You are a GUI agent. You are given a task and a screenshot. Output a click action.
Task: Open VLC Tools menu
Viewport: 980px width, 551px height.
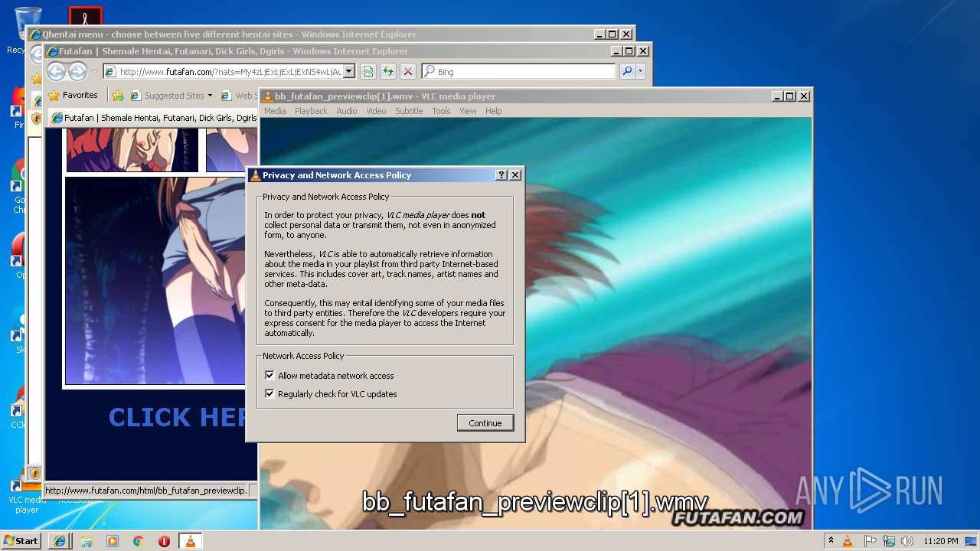pos(441,111)
